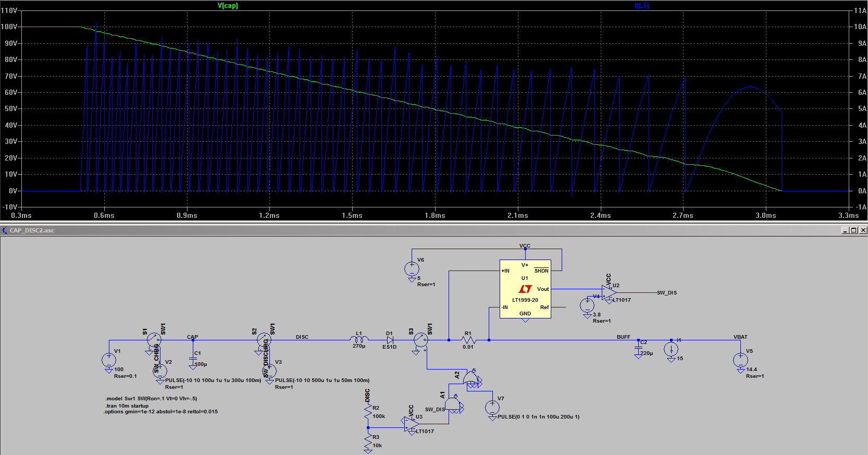Select inductor L1 symbol

pos(359,339)
